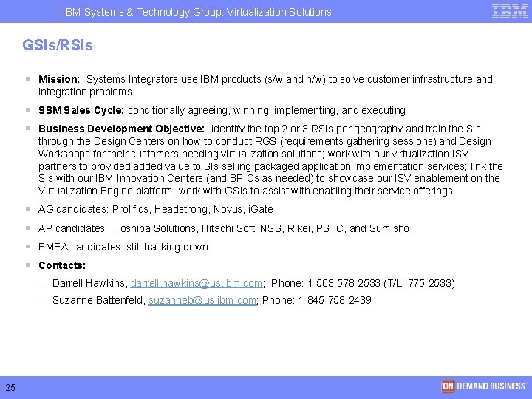
Task: Click the header text 'IBM Systems & Technology Group'
Action: click(x=143, y=13)
